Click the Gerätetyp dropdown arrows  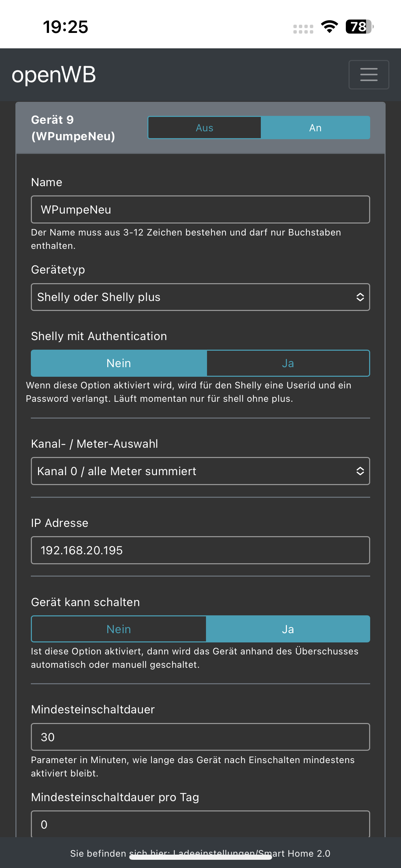tap(360, 297)
